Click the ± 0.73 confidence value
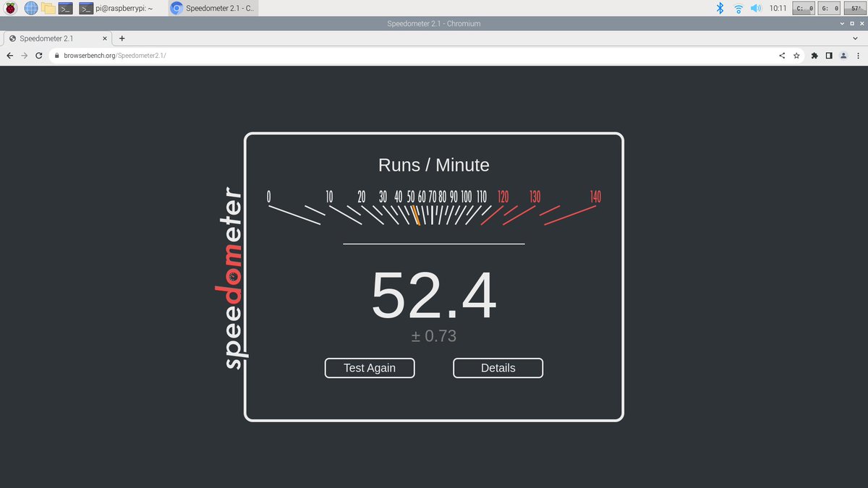 coord(434,336)
